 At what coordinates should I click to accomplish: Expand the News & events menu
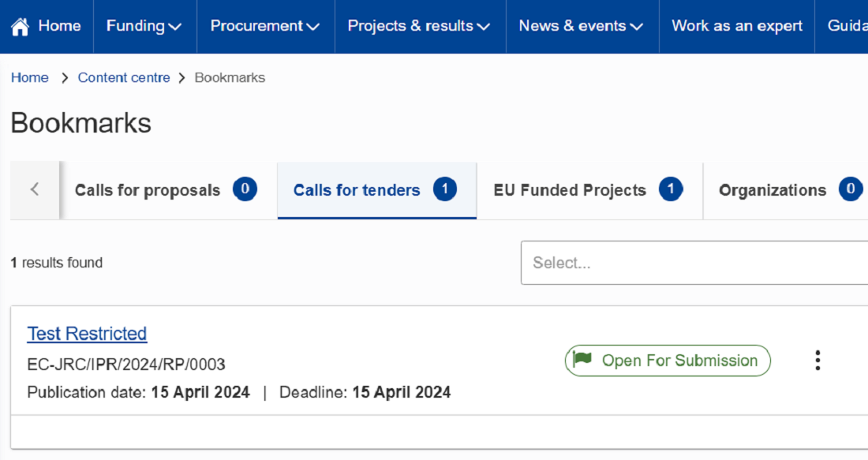[x=582, y=26]
